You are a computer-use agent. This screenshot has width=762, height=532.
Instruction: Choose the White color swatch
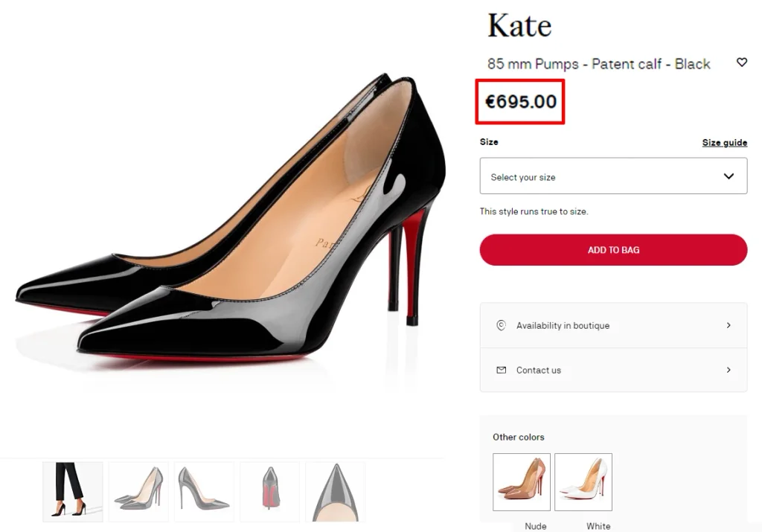[583, 481]
